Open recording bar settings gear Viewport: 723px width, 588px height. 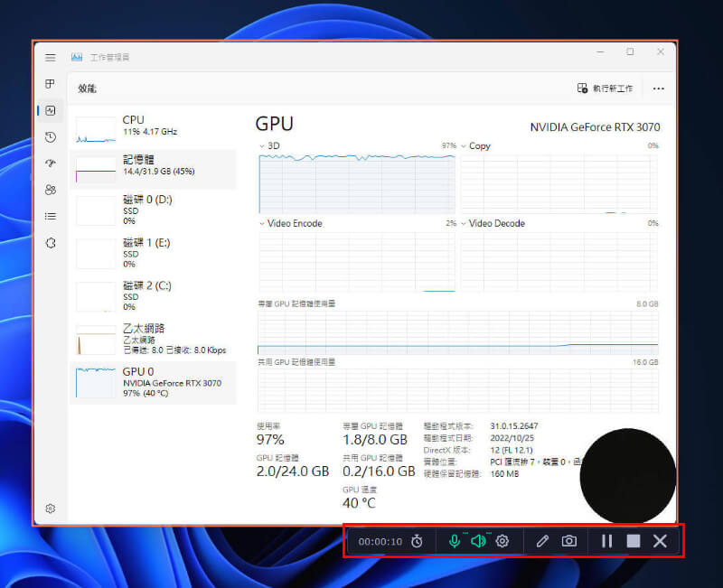(x=502, y=541)
